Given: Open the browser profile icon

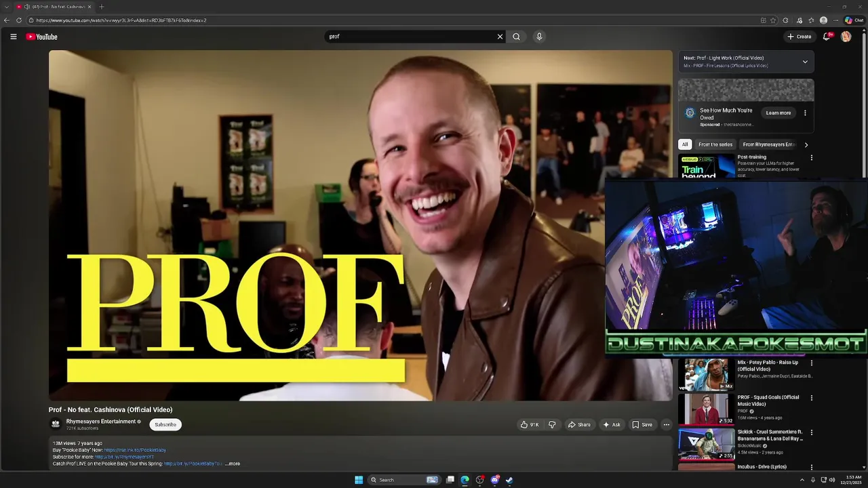Looking at the screenshot, I should 823,20.
